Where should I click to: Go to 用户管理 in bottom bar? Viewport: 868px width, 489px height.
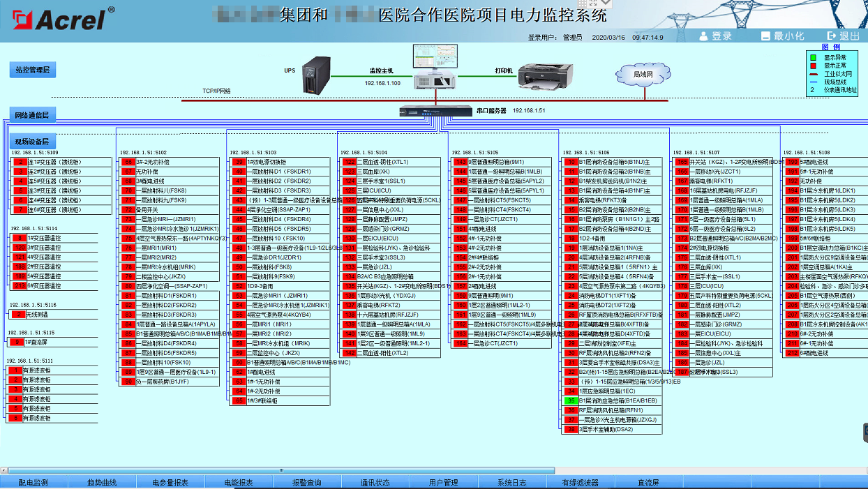[x=444, y=482]
